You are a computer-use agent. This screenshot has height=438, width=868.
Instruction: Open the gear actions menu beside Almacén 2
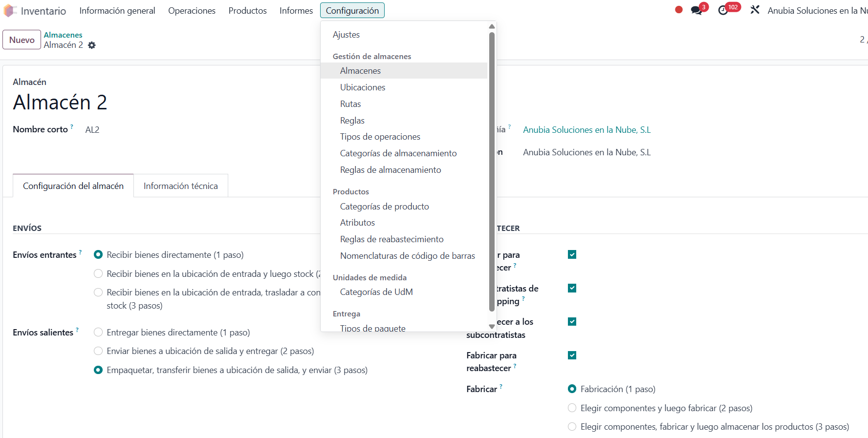[x=91, y=45]
